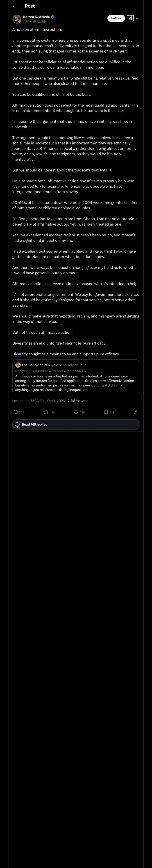This screenshot has width=152, height=868.
Task: Open the @thatsKAIZEN handle link
Action: click(x=35, y=21)
